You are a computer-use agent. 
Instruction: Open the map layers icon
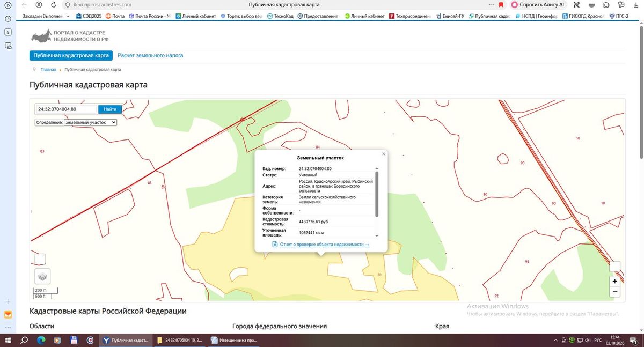coord(42,276)
